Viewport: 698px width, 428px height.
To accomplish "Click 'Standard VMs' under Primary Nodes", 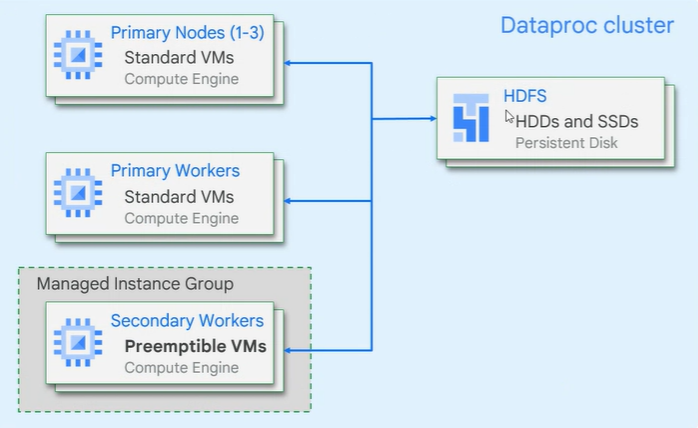I will pyautogui.click(x=179, y=57).
